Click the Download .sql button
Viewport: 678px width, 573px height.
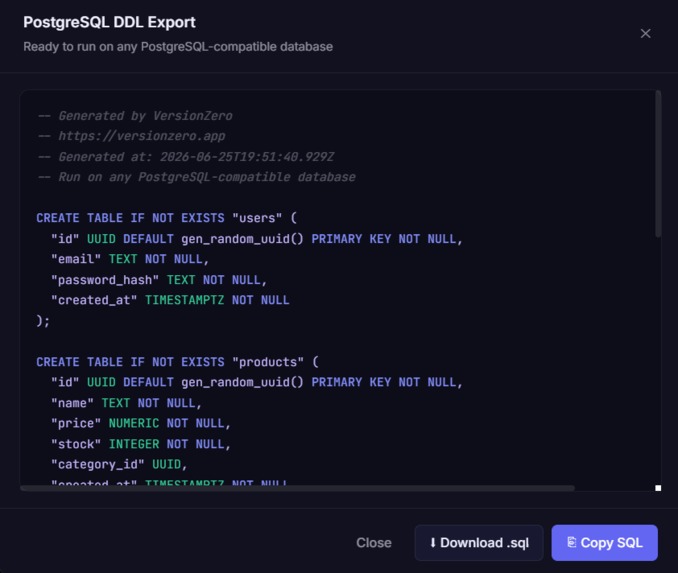click(x=479, y=543)
